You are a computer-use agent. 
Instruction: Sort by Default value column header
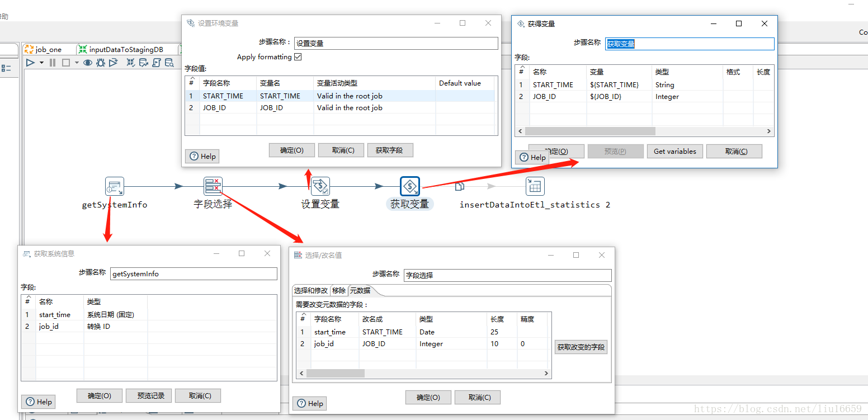tap(465, 83)
